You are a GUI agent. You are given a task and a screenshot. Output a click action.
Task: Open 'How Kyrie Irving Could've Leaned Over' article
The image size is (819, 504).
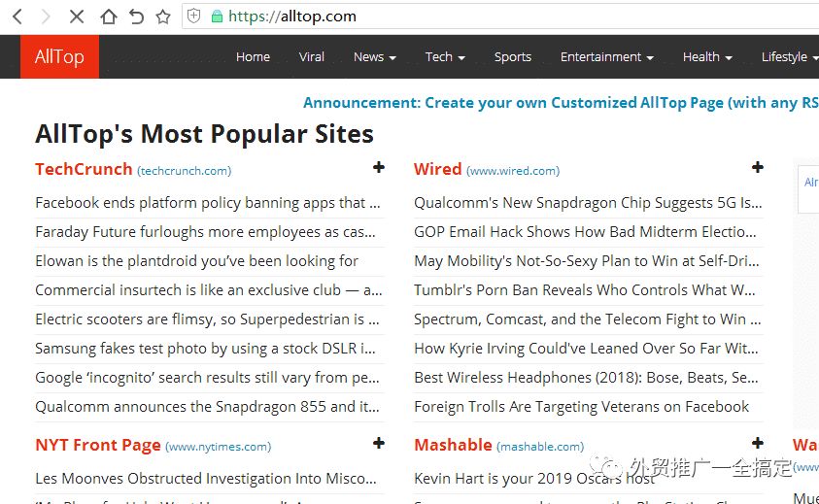coord(586,349)
